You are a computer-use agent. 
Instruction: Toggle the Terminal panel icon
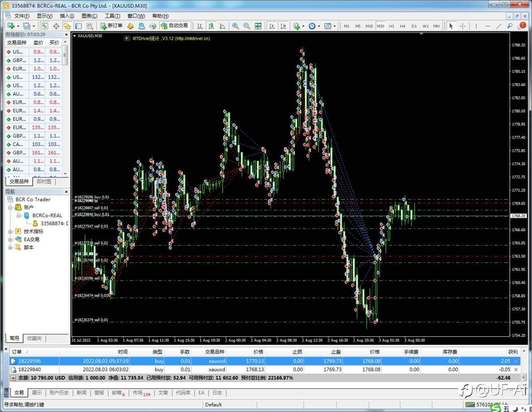point(78,26)
